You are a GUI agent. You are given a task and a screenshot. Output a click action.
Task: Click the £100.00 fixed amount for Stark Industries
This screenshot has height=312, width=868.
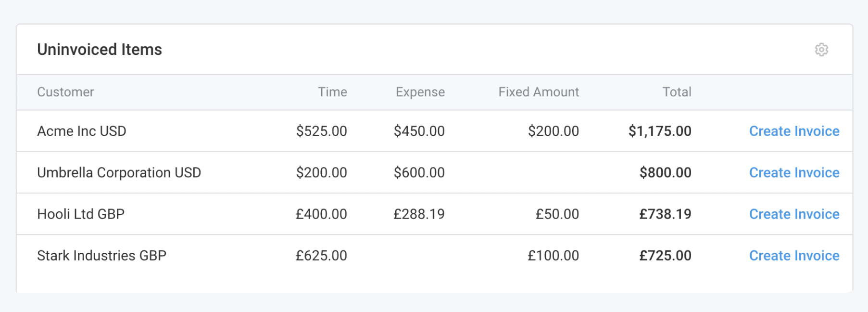coord(554,255)
